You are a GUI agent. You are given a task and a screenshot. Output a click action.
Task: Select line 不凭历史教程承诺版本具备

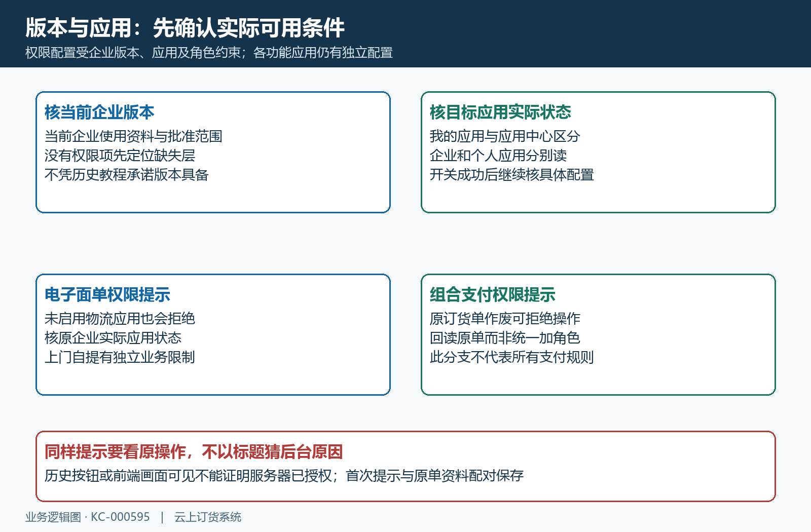127,175
